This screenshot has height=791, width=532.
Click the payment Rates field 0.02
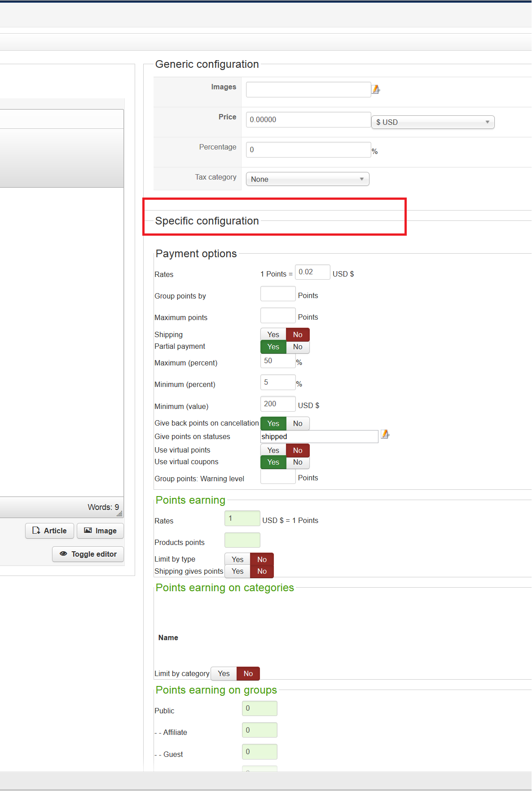[x=312, y=272]
